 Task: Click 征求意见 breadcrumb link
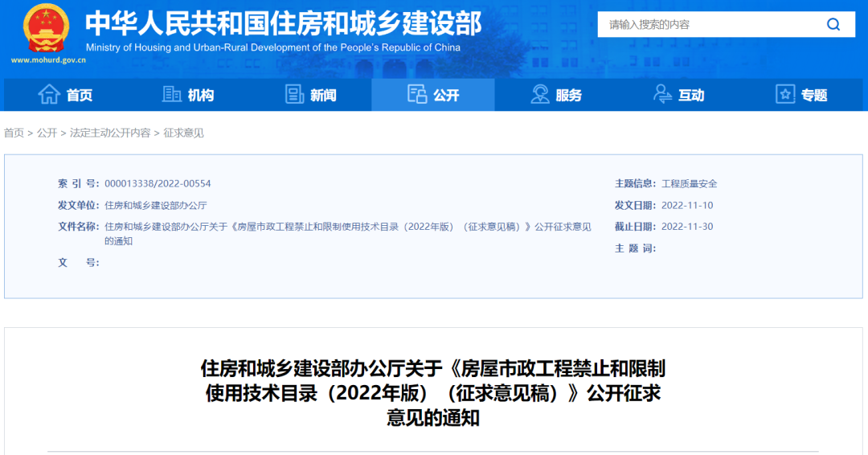184,133
